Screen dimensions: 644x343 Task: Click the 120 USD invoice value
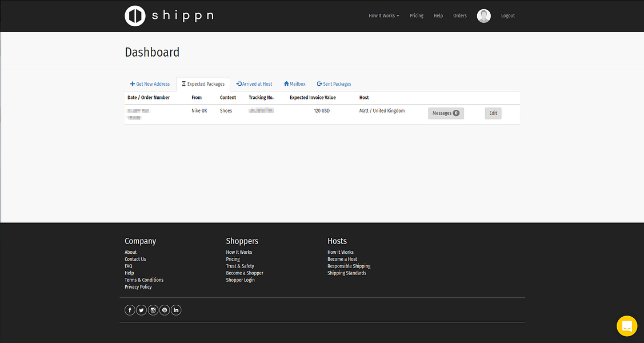[x=322, y=111]
